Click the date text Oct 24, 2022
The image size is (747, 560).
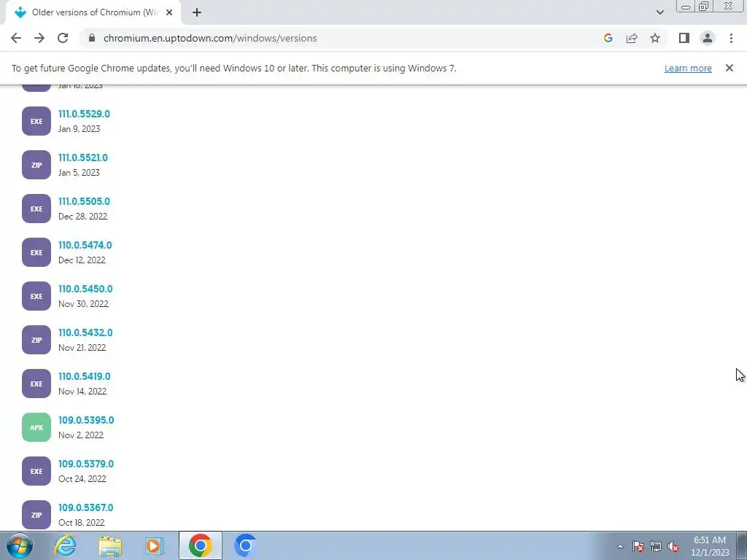[82, 479]
